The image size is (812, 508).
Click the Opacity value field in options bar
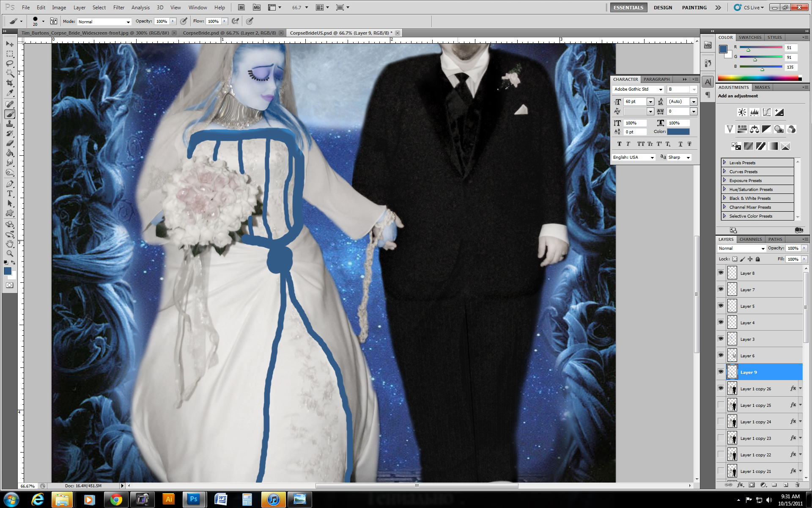162,21
